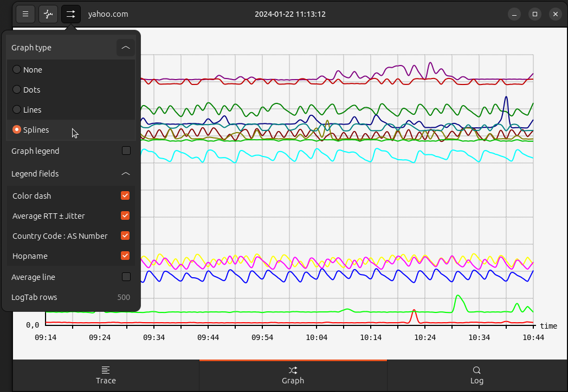The image size is (568, 392).
Task: Click the ping action options icon
Action: tap(48, 14)
